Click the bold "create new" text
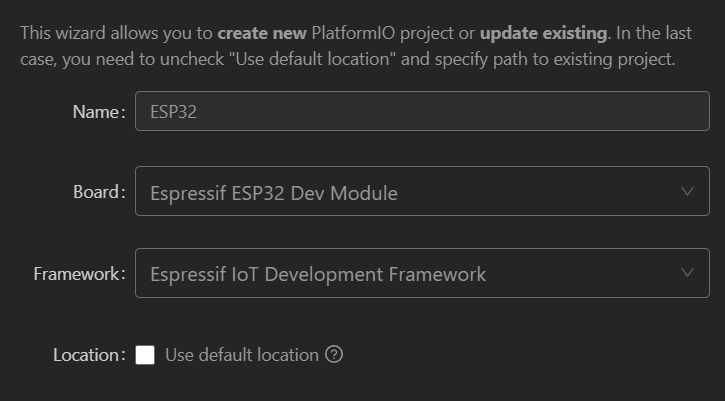The height and width of the screenshot is (401, 725). pyautogui.click(x=262, y=33)
